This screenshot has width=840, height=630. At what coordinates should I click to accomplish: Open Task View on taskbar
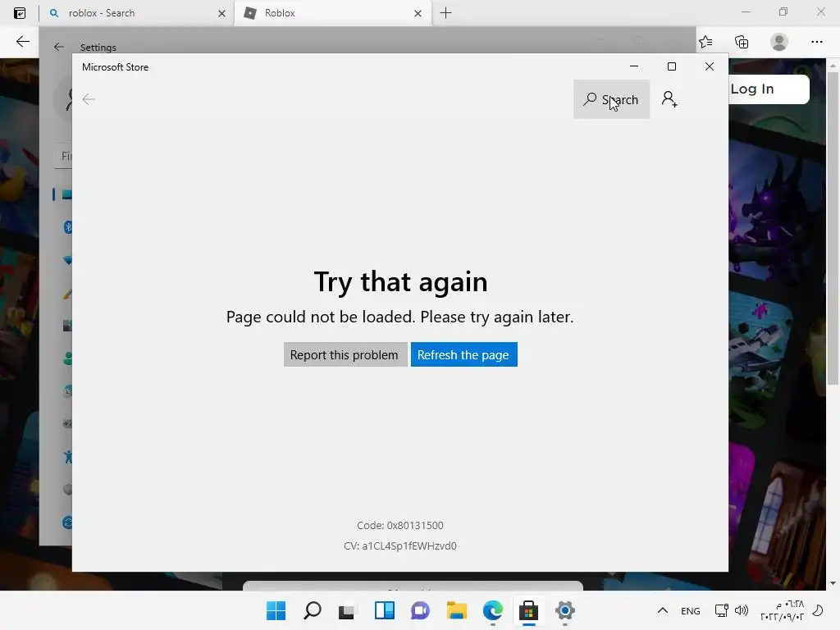[347, 610]
